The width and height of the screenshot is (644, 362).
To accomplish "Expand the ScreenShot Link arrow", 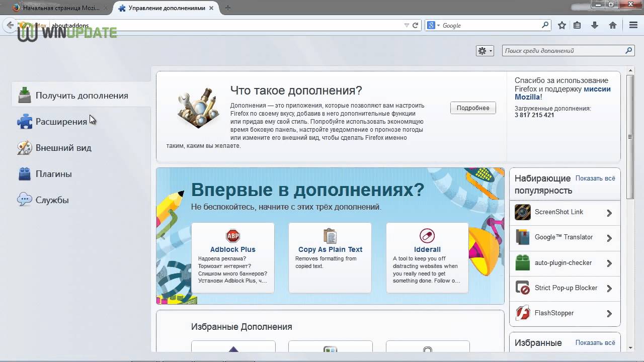I will click(x=609, y=213).
